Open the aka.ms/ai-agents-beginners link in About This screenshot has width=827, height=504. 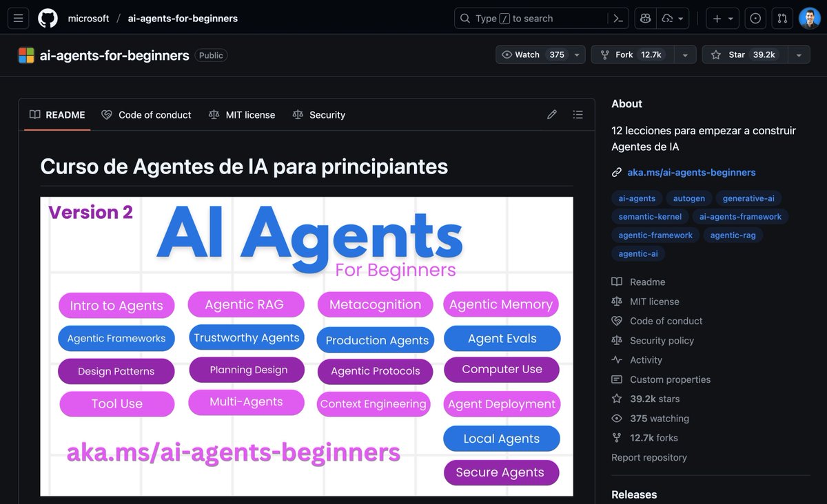point(691,172)
